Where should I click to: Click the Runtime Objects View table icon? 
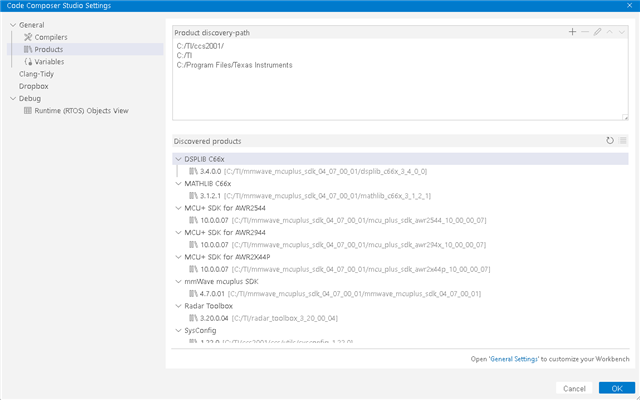tap(28, 111)
